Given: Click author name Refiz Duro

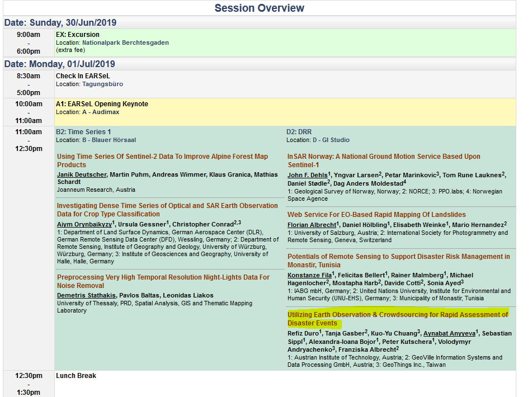Looking at the screenshot, I should tap(303, 334).
